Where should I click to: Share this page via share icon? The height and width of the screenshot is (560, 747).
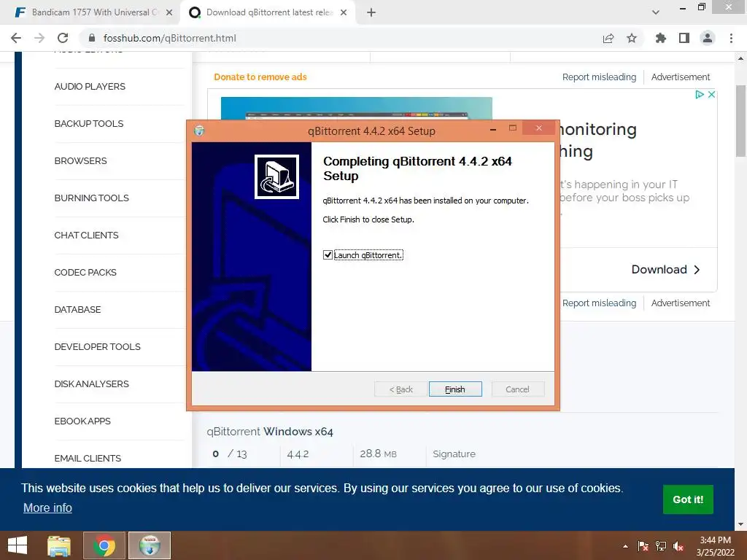608,38
